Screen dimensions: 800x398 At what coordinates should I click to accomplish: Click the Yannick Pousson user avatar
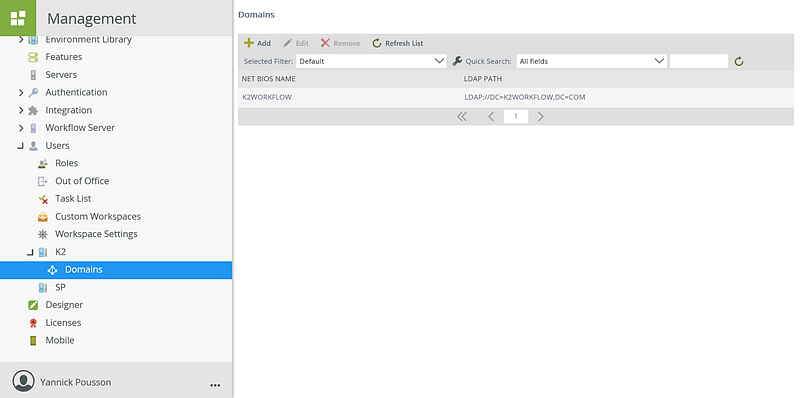23,382
